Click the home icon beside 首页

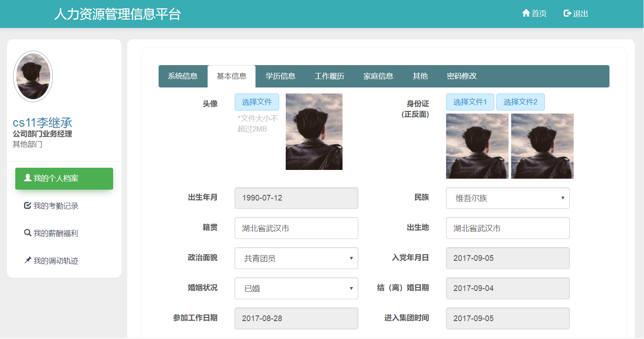[x=526, y=14]
